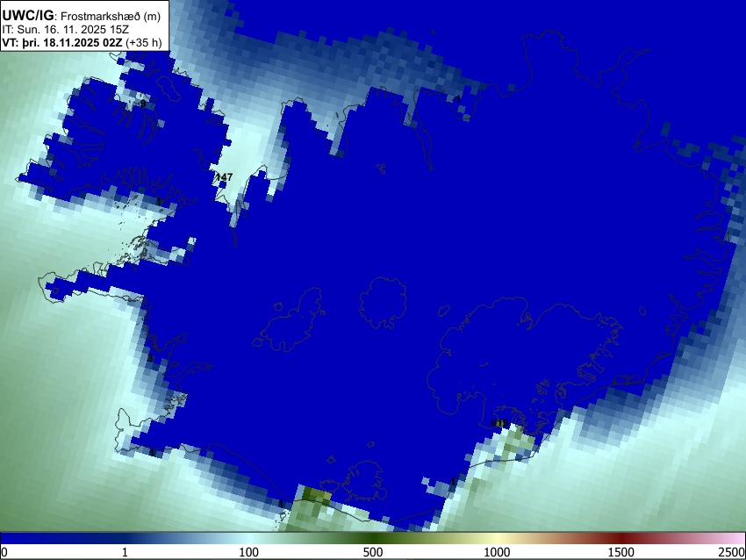This screenshot has height=560, width=746.
Task: Click the '2500' label on color scale
Action: (x=732, y=552)
